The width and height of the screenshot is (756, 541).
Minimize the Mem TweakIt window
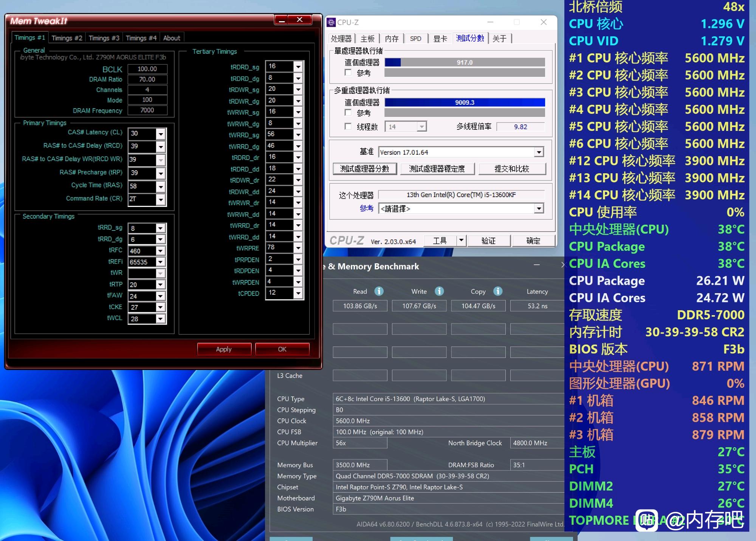point(281,20)
